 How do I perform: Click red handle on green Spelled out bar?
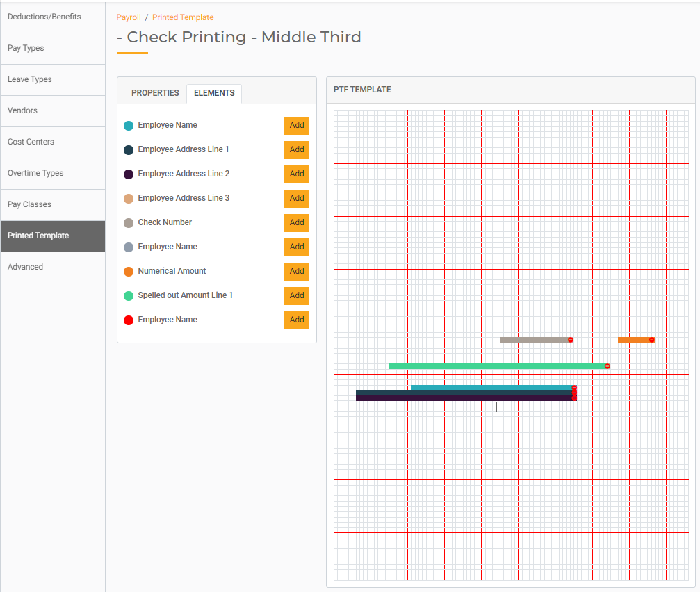coord(608,366)
